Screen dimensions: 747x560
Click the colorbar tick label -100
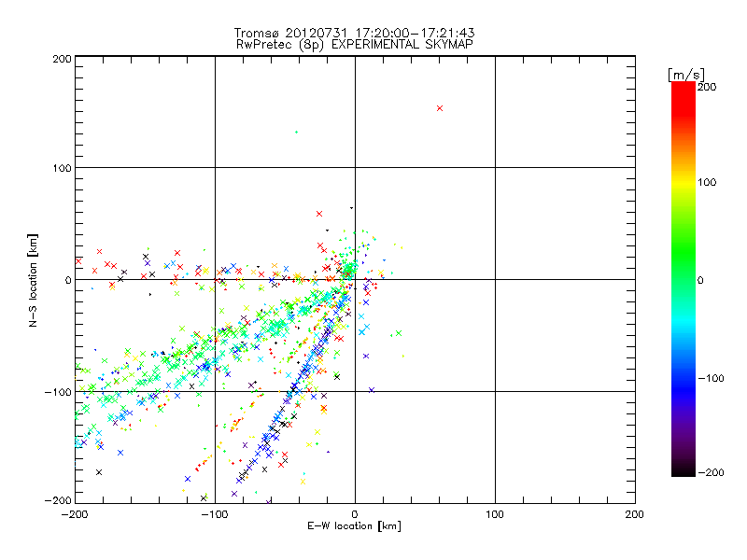[710, 379]
